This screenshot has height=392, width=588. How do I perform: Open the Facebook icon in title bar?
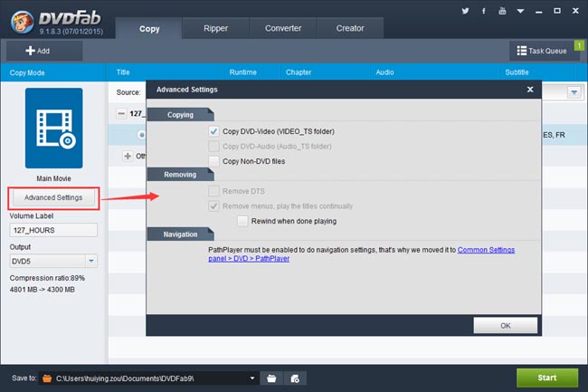click(x=484, y=11)
